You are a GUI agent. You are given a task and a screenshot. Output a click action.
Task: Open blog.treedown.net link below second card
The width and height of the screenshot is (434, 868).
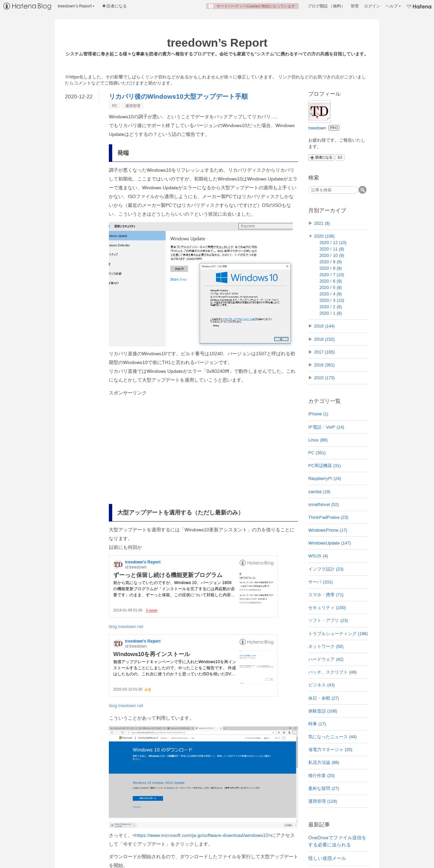[126, 705]
